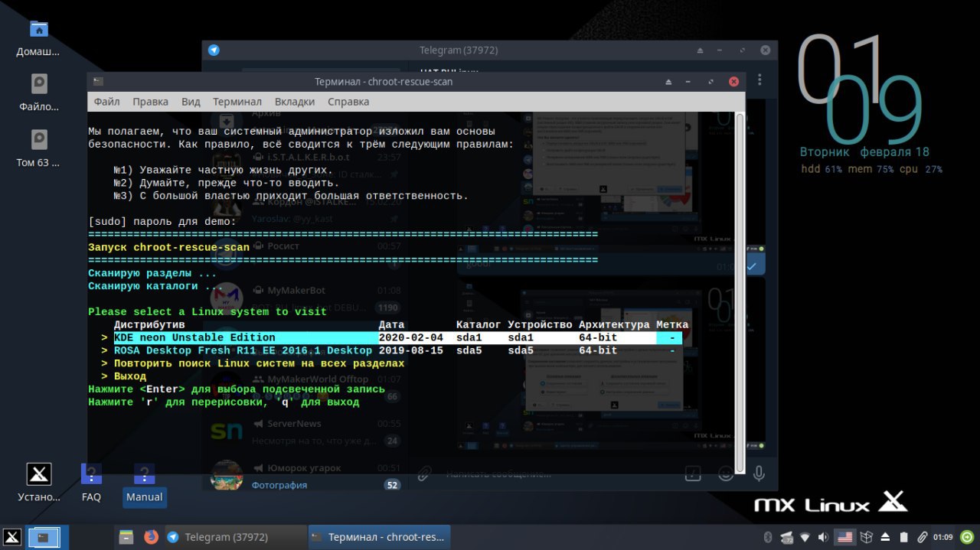Viewport: 980px width, 550px height.
Task: Open the Вид menu in the terminal
Action: point(191,102)
